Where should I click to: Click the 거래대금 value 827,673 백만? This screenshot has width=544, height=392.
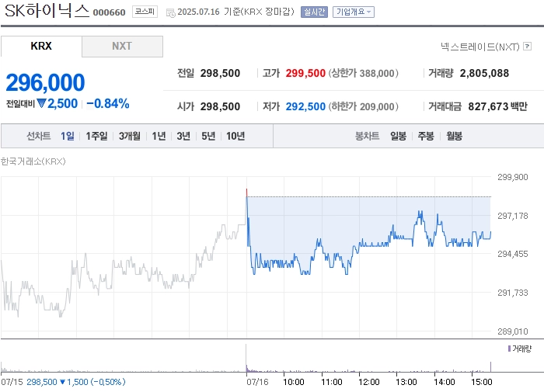tap(497, 106)
